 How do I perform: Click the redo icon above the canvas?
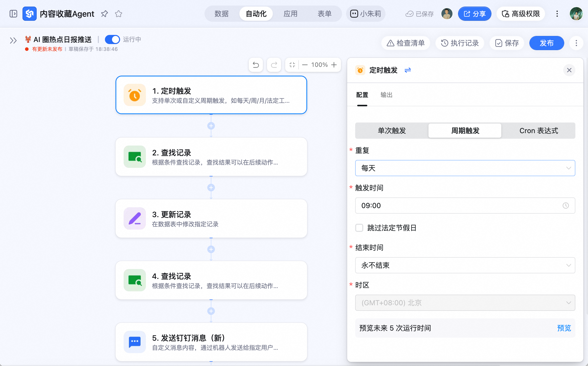[274, 65]
